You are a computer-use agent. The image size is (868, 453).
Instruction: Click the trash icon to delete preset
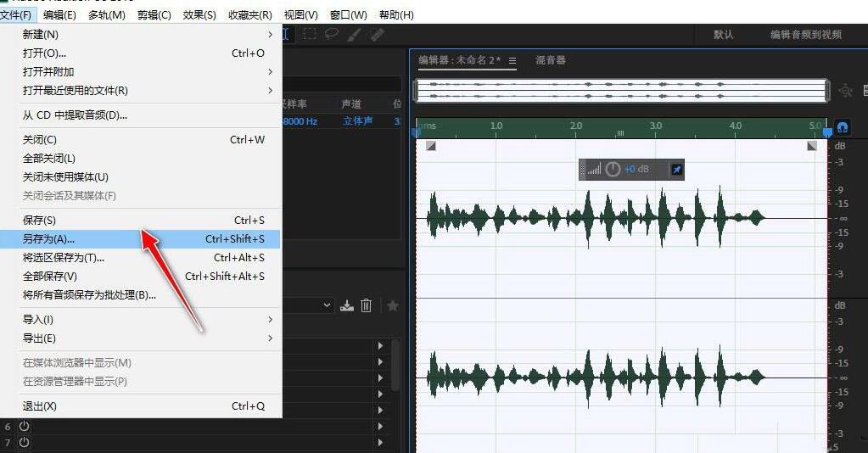pyautogui.click(x=367, y=305)
